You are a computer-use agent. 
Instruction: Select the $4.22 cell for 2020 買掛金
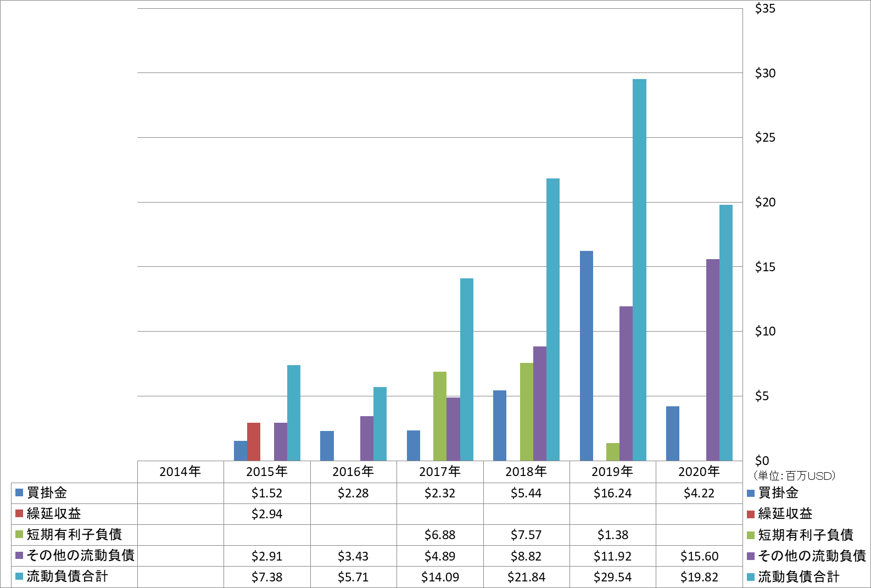click(x=699, y=493)
